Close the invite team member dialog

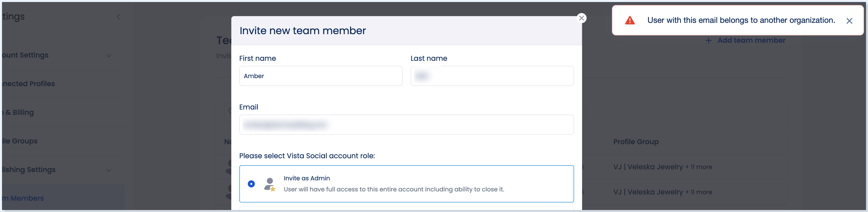[x=581, y=18]
